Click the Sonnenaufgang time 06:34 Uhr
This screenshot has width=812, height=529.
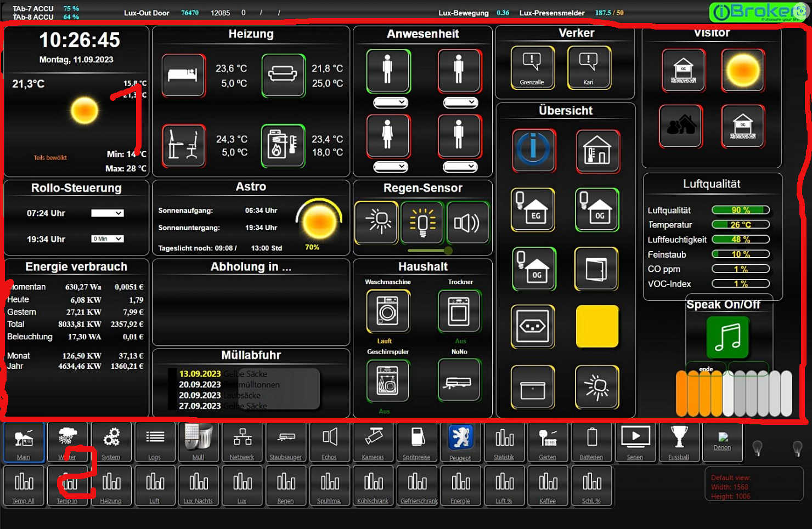click(261, 211)
